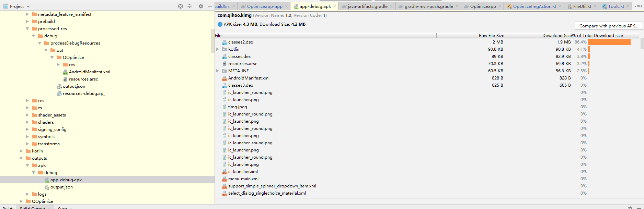This screenshot has width=644, height=209.
Task: Open Project panel settings gear
Action: 201,6
